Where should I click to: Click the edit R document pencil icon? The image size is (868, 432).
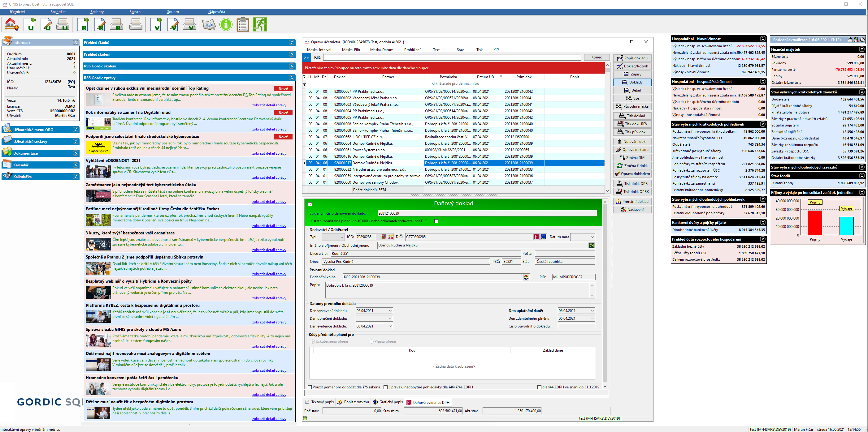click(100, 24)
